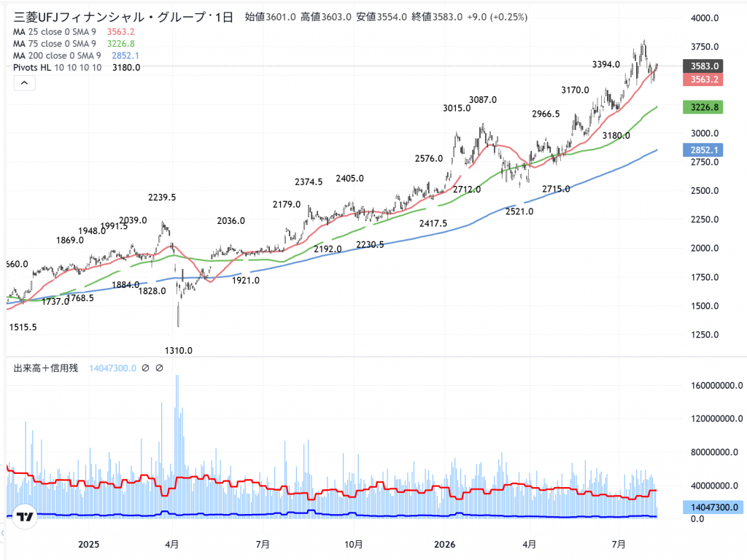Image resolution: width=747 pixels, height=560 pixels.
Task: Click the red MA 25 value 3563.2 in legend
Action: tap(120, 32)
